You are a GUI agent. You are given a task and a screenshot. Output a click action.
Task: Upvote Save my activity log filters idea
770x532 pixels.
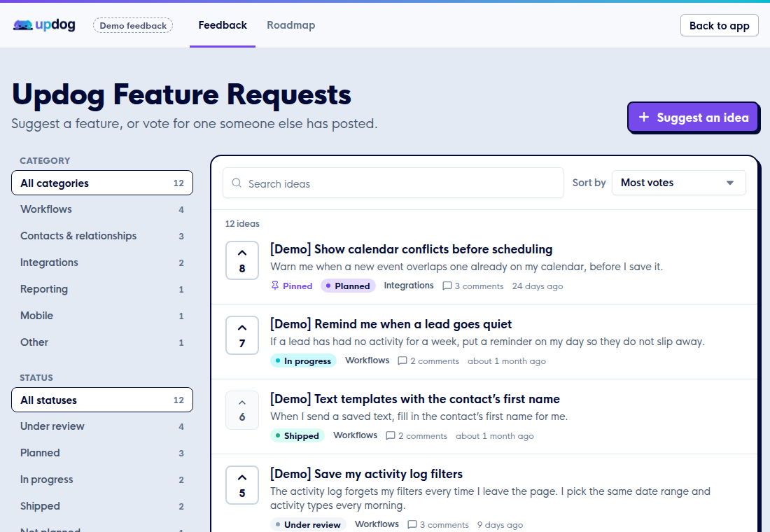point(242,485)
